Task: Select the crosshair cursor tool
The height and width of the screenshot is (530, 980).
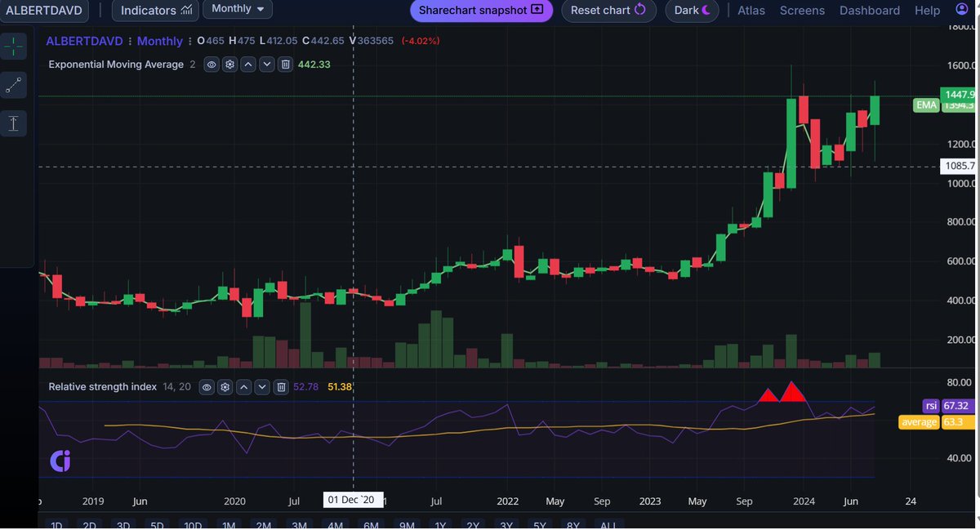Action: pyautogui.click(x=13, y=47)
